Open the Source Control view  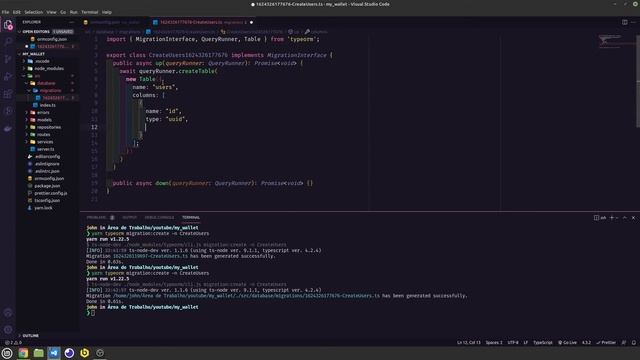(x=8, y=59)
